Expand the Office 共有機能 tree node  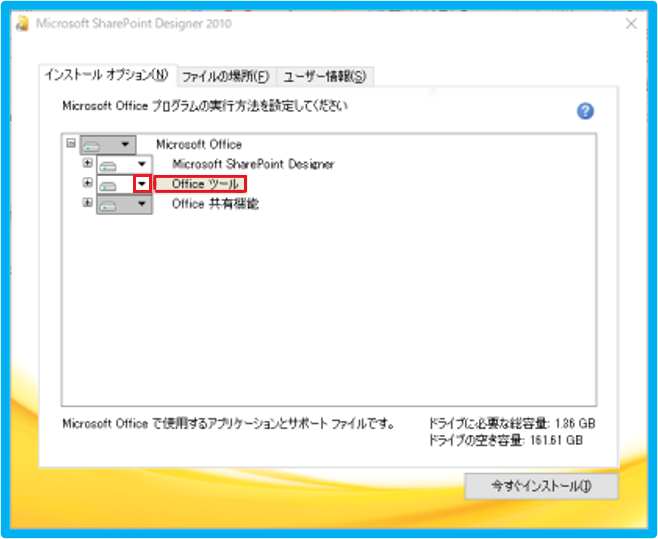[x=87, y=203]
